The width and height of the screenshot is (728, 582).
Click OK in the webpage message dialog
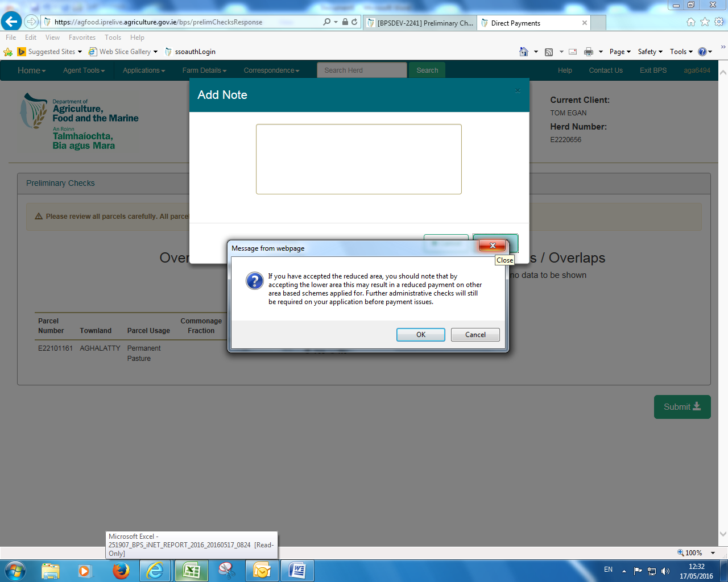pyautogui.click(x=420, y=335)
